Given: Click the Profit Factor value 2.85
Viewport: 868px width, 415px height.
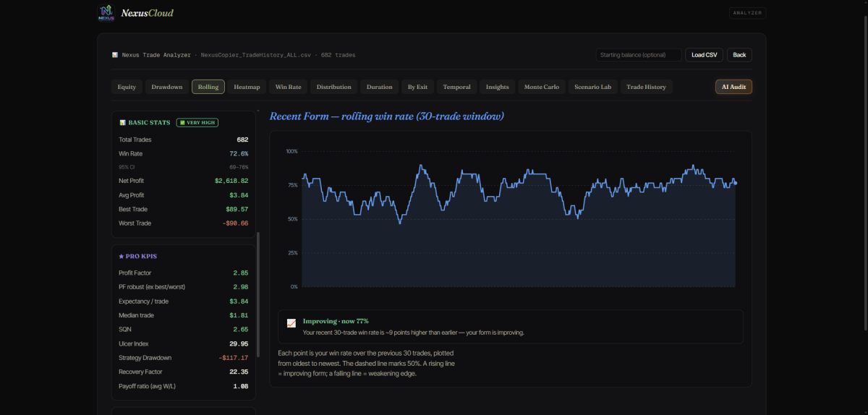Looking at the screenshot, I should coord(241,273).
